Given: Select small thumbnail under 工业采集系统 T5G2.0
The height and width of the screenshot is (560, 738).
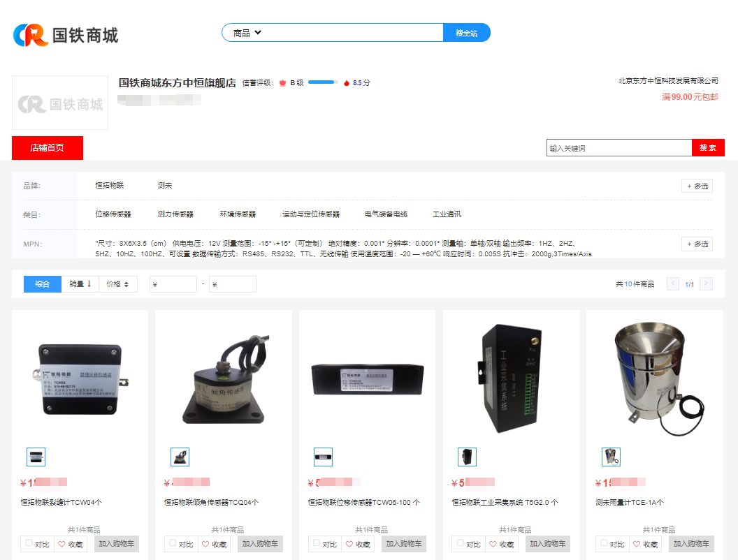Looking at the screenshot, I should [x=468, y=457].
